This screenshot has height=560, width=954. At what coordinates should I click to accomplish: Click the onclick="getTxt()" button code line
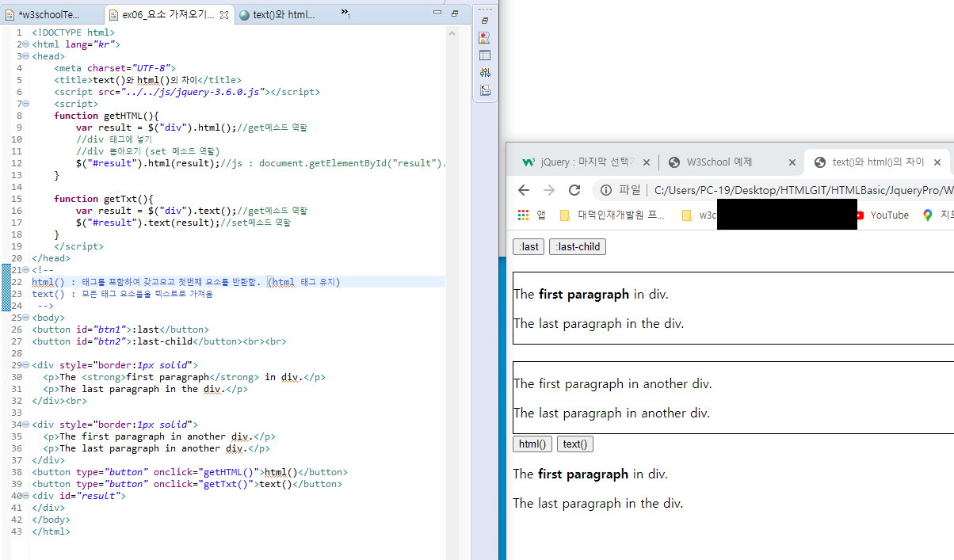pyautogui.click(x=187, y=484)
